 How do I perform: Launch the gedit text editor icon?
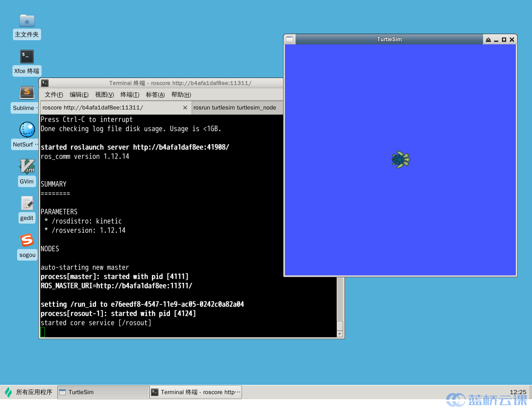click(27, 203)
